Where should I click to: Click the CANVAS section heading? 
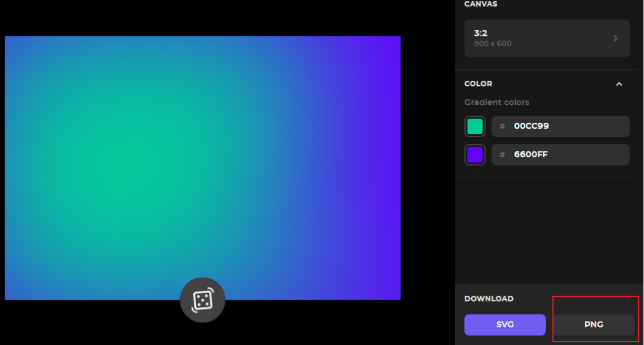tap(481, 4)
